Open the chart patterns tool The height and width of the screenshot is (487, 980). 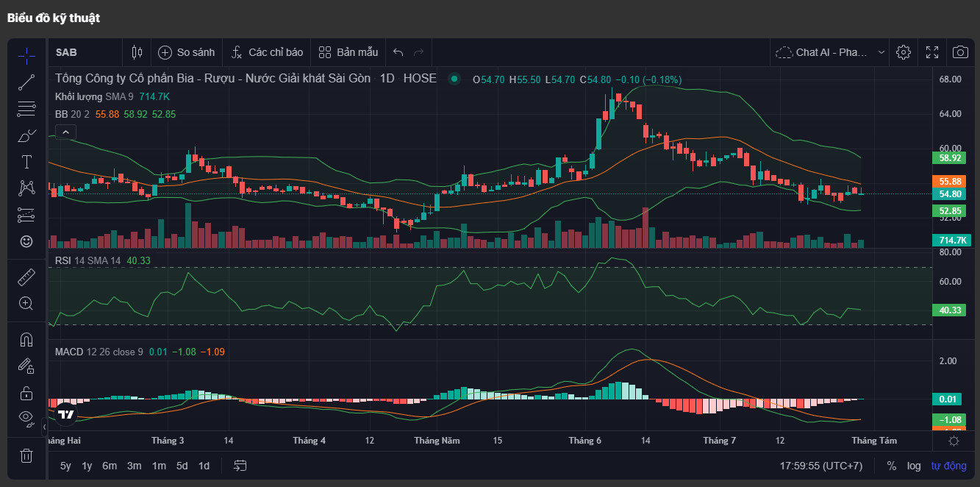coord(26,188)
